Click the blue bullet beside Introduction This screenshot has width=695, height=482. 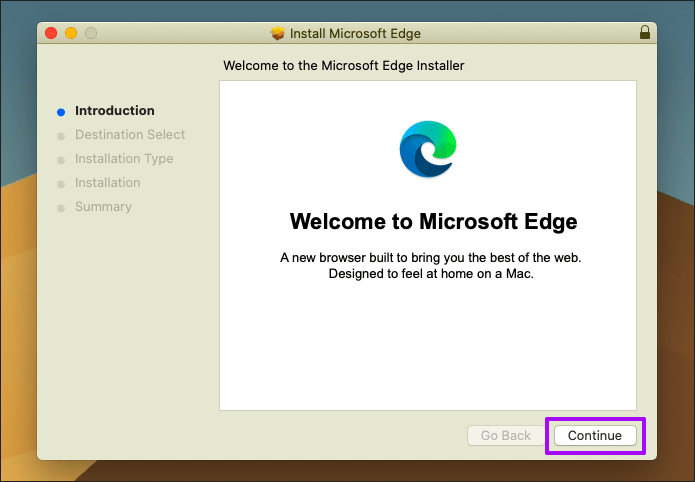click(61, 112)
